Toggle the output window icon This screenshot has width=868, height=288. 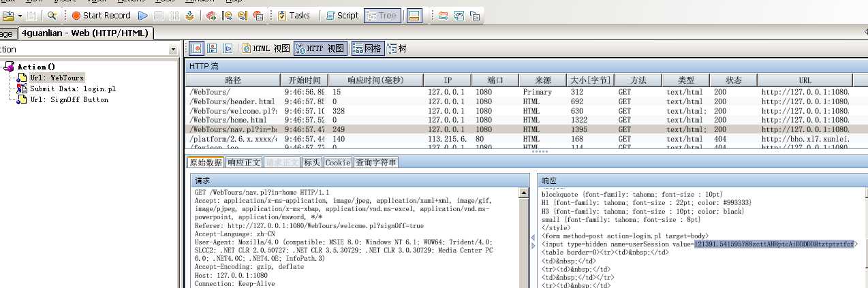point(414,15)
